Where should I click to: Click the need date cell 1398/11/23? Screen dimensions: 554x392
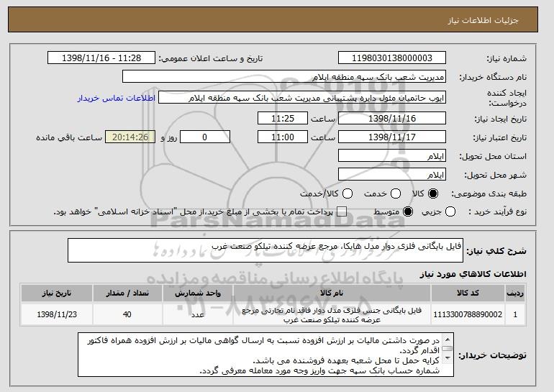click(57, 314)
